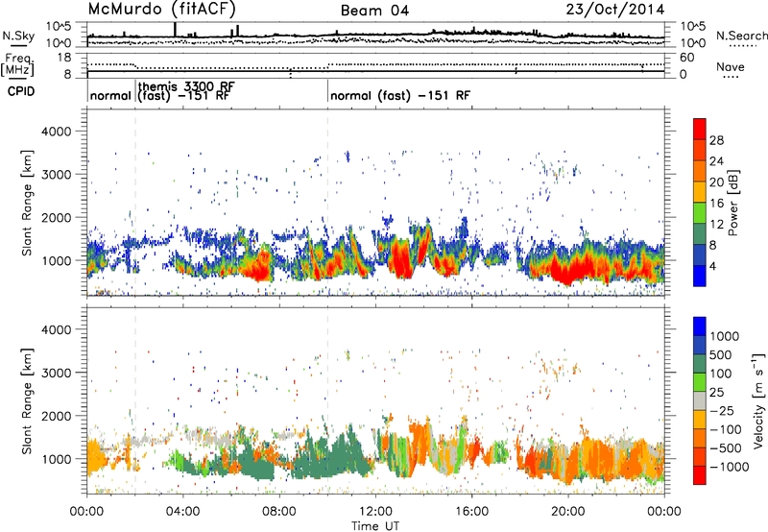Click the first 'normal' CPID entry
The image size is (768, 532).
(110, 95)
